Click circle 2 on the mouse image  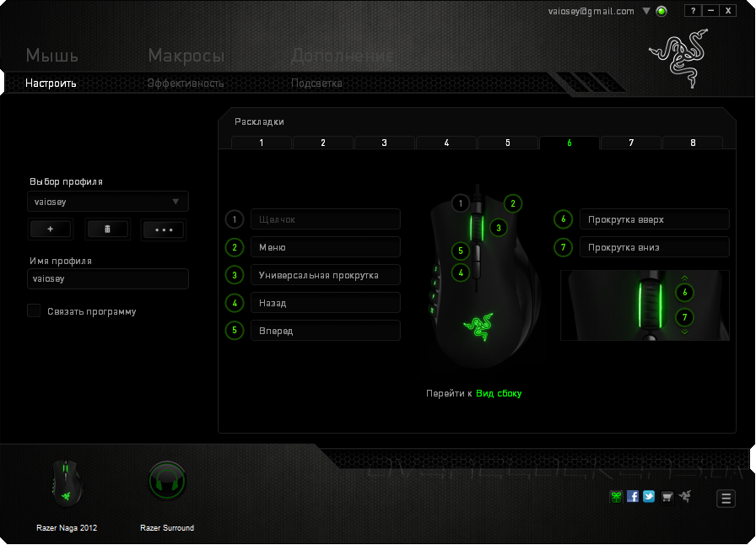[x=512, y=203]
